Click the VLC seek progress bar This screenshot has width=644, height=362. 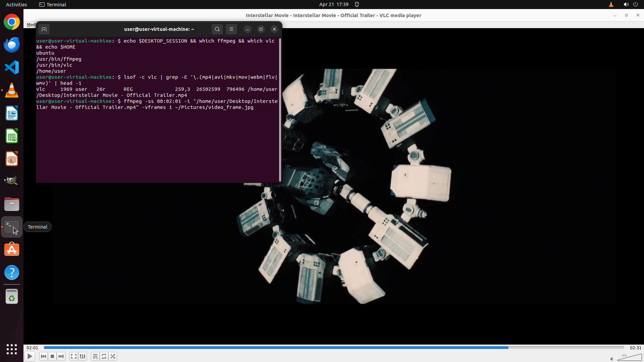[x=334, y=348]
